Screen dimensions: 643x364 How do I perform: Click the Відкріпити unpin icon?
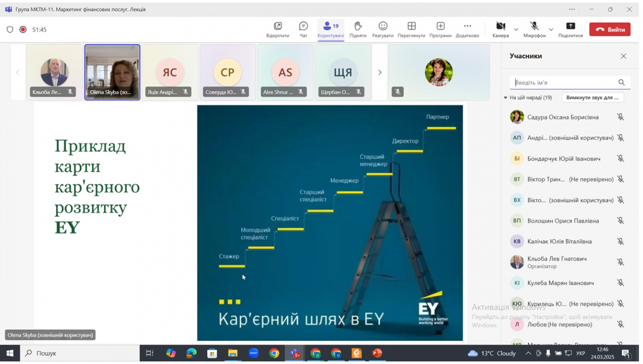click(277, 26)
